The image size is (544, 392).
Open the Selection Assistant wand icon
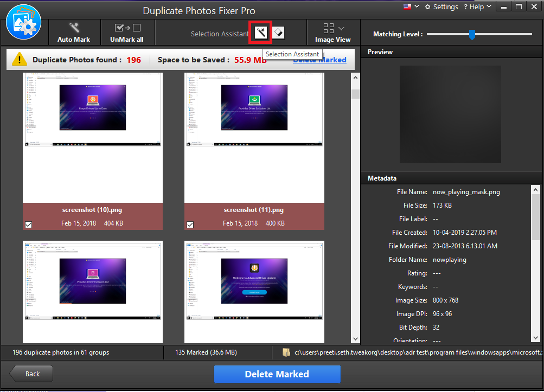260,33
